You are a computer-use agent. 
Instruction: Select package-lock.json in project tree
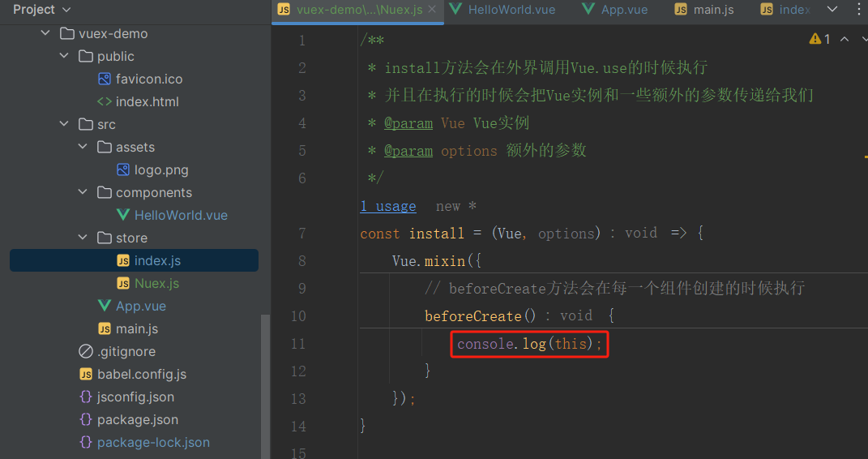click(x=153, y=443)
